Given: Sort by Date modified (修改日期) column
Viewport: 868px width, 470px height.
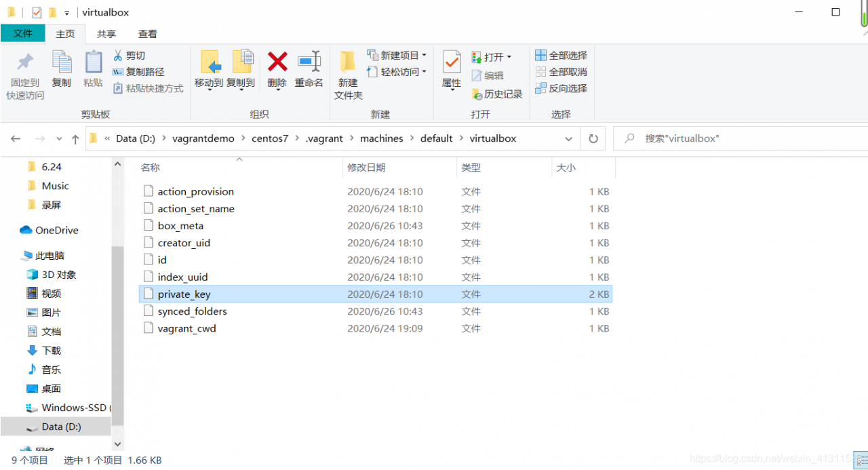Looking at the screenshot, I should click(400, 168).
